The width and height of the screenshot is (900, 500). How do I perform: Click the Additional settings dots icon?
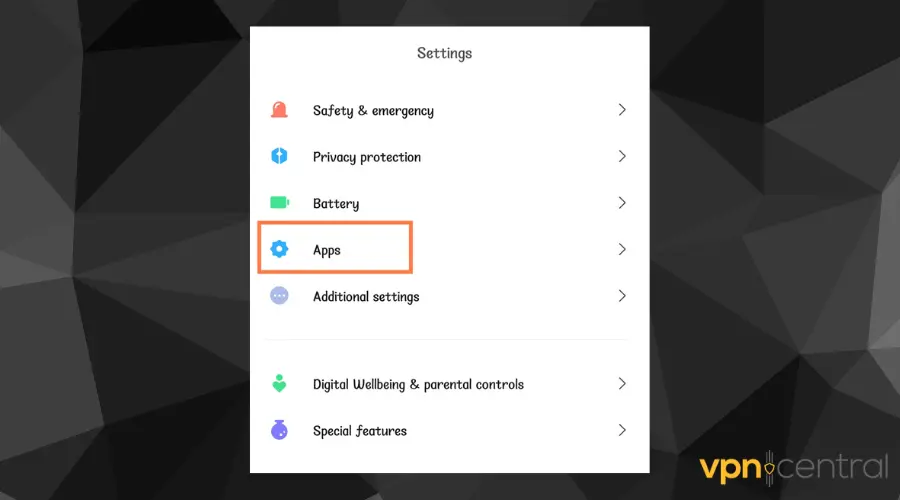(x=279, y=296)
